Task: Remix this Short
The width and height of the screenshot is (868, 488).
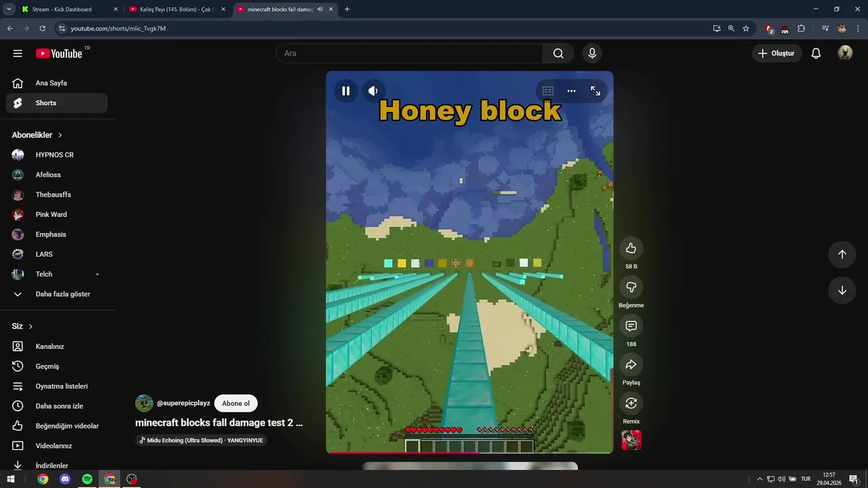Action: tap(631, 403)
